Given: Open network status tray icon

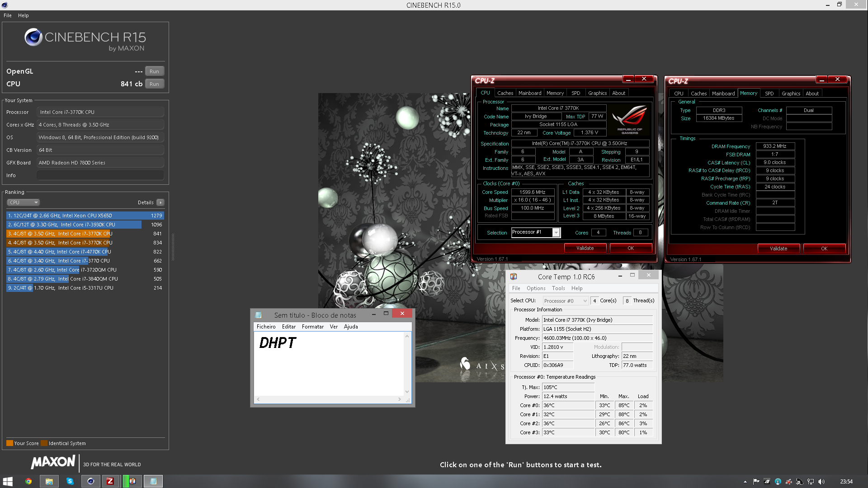Looking at the screenshot, I should click(x=811, y=482).
